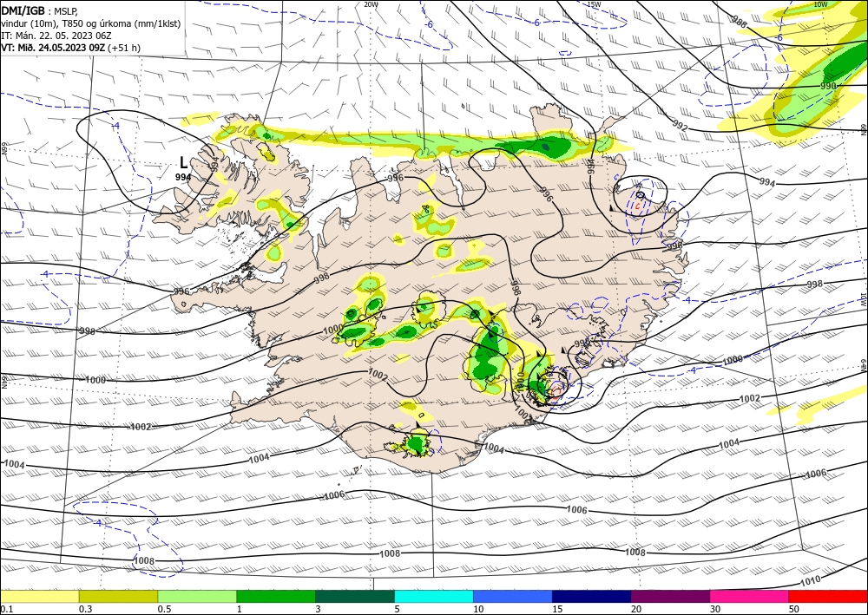Click the legend value '50'
The image size is (868, 615).
click(794, 609)
